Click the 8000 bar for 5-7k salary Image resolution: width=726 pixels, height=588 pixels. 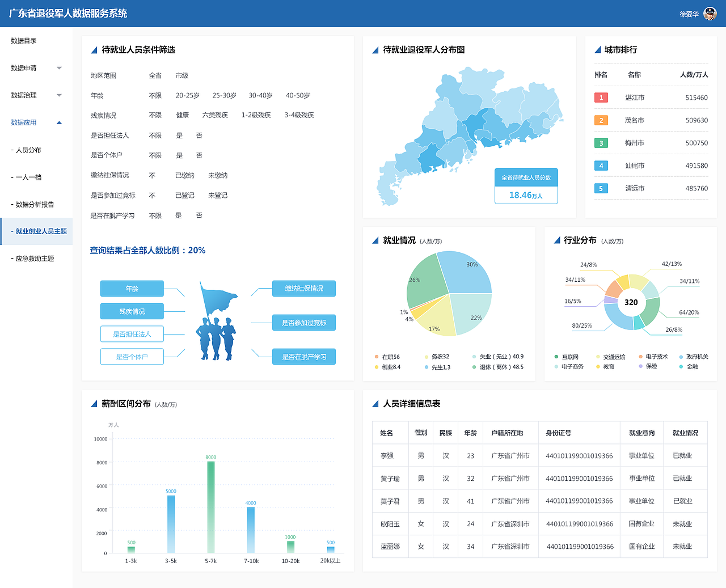coord(211,507)
